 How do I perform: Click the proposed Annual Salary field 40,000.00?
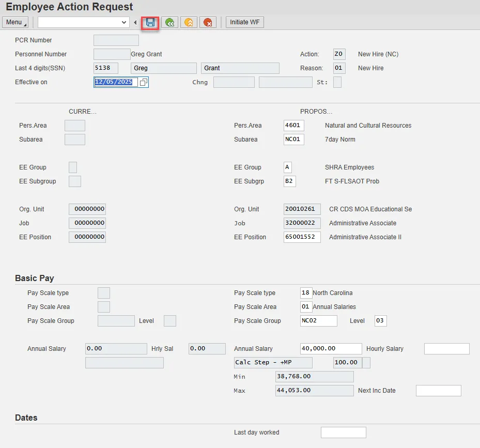click(x=331, y=349)
